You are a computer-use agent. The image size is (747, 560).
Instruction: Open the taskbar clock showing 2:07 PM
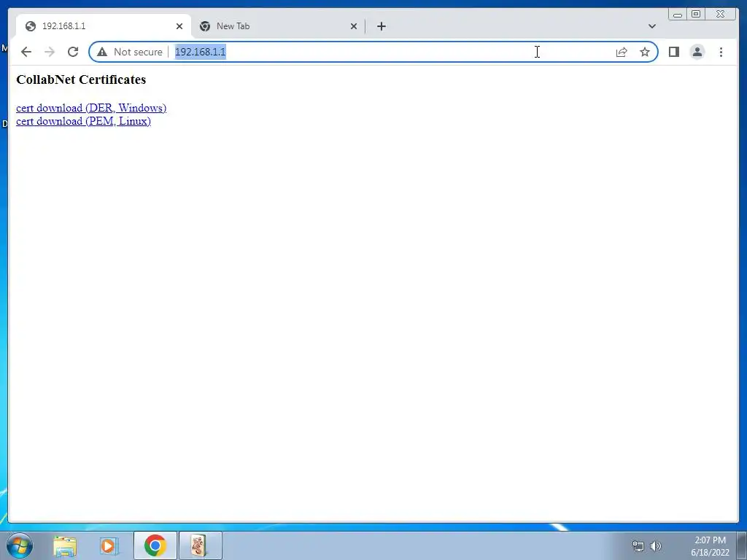(710, 546)
